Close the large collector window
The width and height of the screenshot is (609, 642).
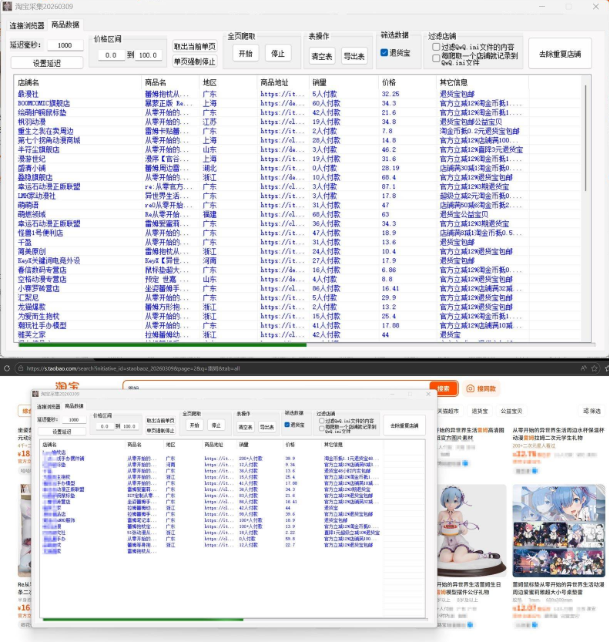[x=596, y=6]
